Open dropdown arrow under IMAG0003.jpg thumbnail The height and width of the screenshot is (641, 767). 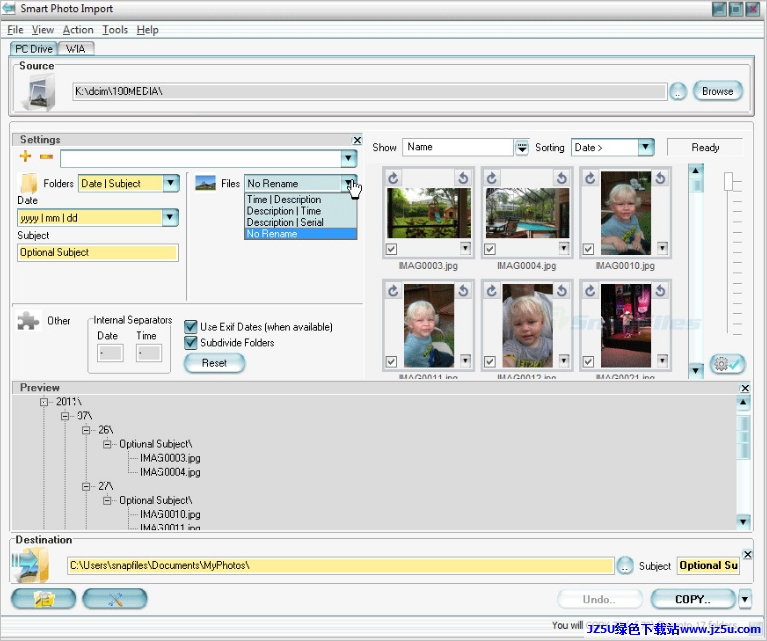click(x=466, y=248)
